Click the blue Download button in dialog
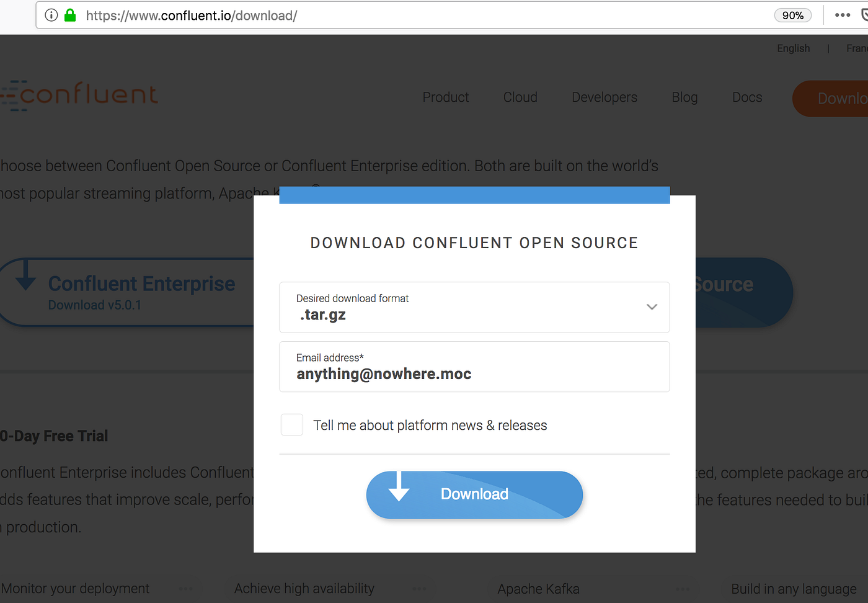This screenshot has width=868, height=603. 474,494
